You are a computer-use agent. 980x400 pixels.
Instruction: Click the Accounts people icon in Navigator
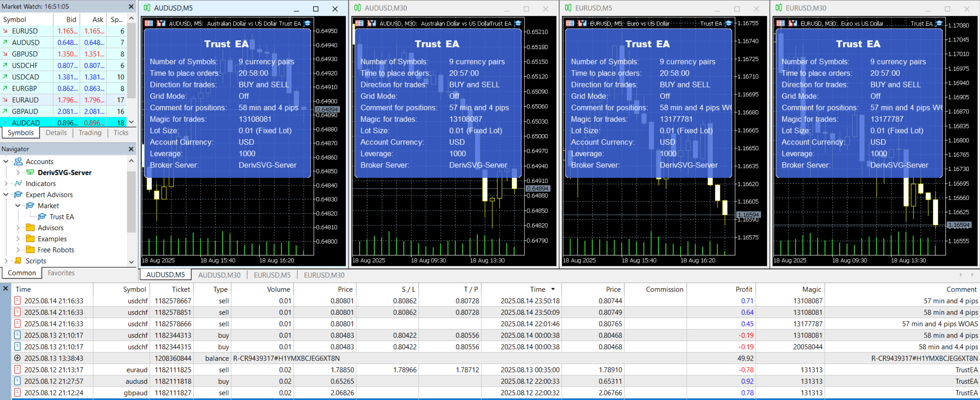tap(18, 162)
